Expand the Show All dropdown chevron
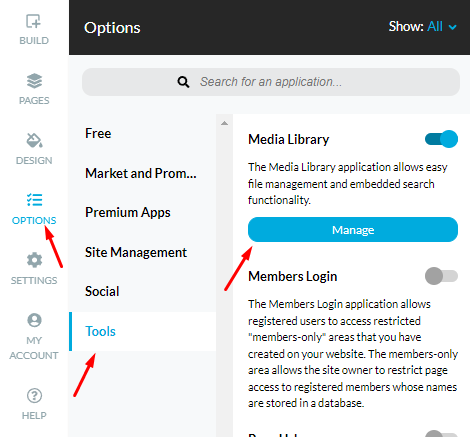Image resolution: width=470 pixels, height=437 pixels. pyautogui.click(x=452, y=27)
